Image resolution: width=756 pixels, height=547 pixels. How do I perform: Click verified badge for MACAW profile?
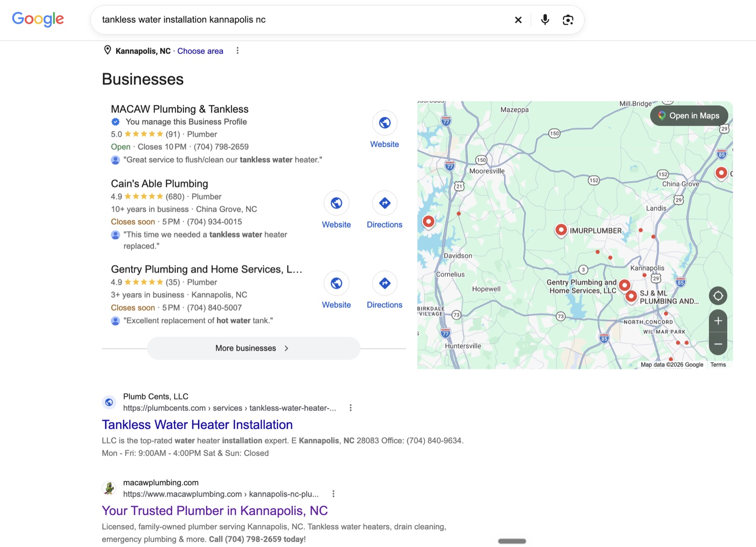tap(115, 122)
